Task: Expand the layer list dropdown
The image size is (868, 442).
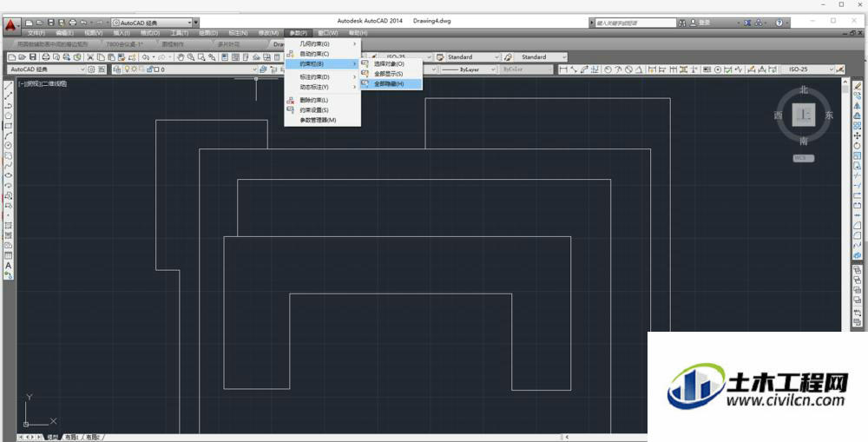Action: tap(254, 69)
